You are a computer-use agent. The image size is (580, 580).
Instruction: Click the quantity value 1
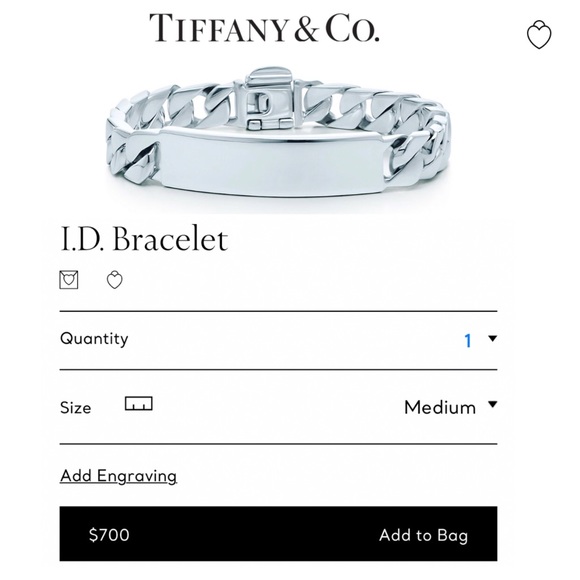tap(468, 341)
